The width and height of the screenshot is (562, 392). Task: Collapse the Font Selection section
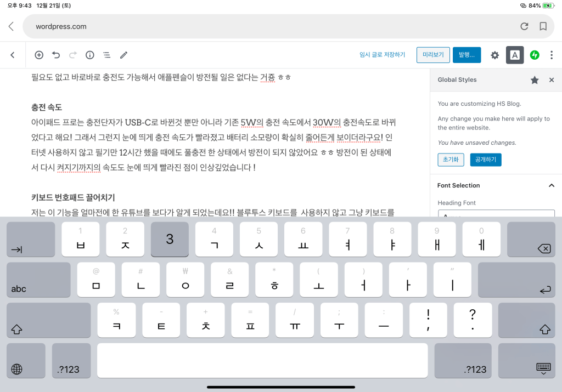click(x=552, y=185)
